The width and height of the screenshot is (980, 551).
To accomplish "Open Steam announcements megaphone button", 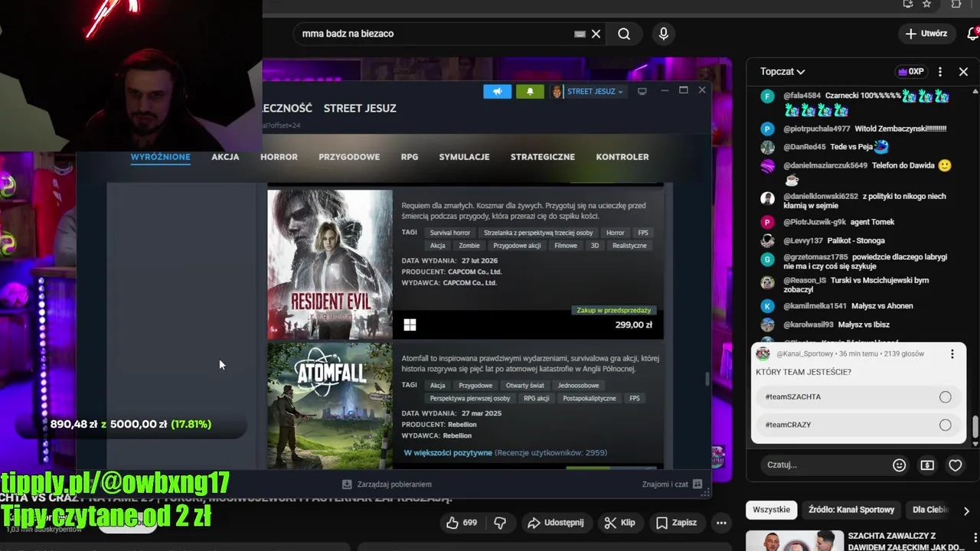I will (x=497, y=91).
